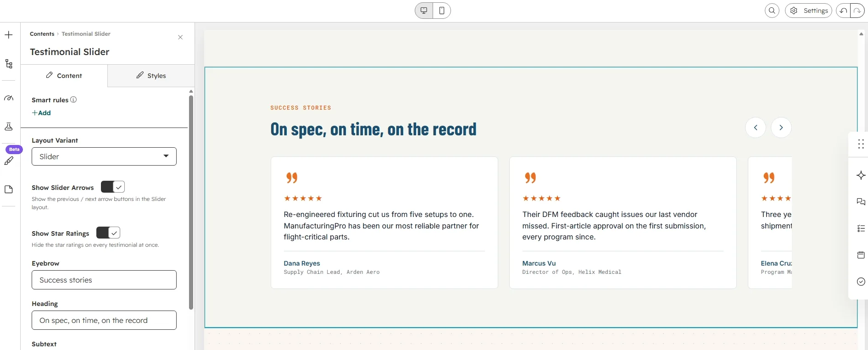
Task: Switch to the Content tab
Action: coord(64,76)
